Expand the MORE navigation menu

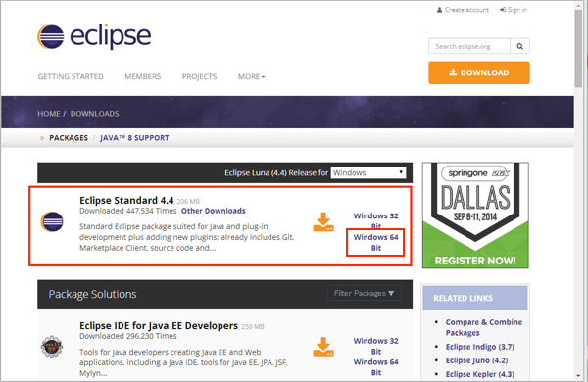click(251, 76)
